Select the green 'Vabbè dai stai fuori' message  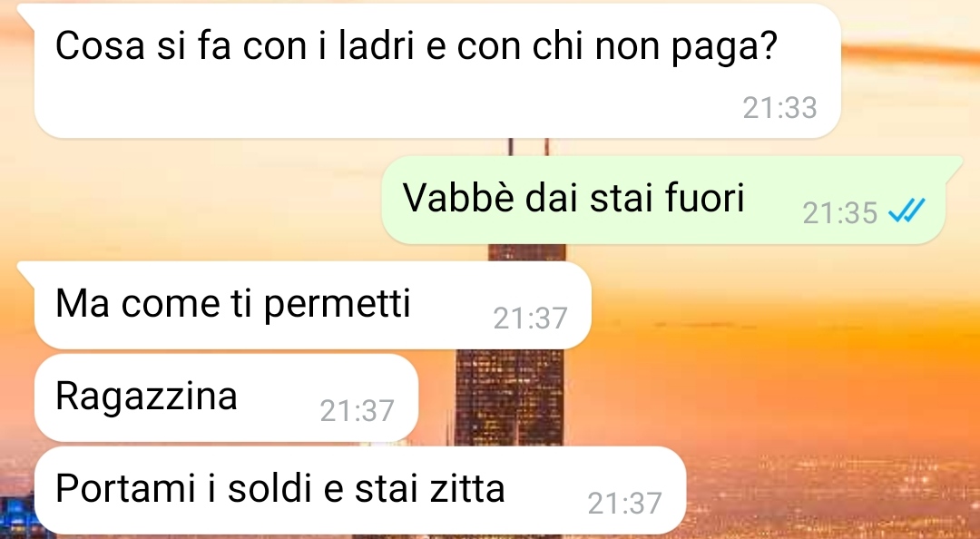663,201
